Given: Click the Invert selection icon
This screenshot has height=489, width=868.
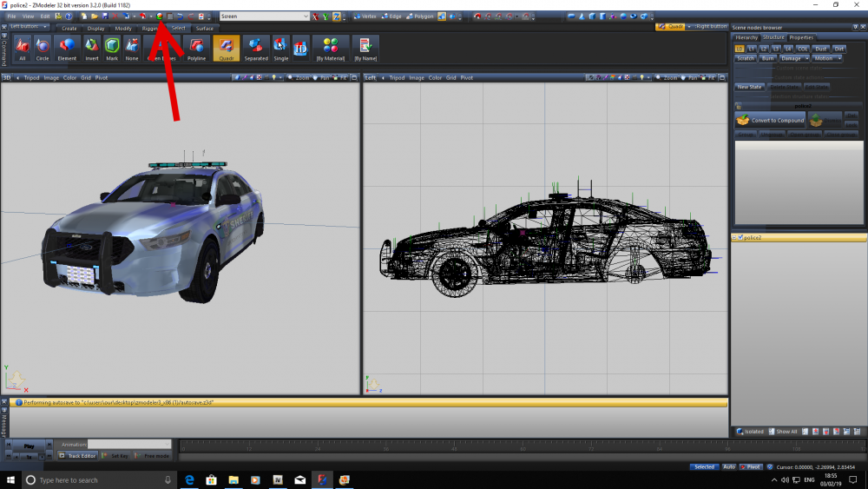Looking at the screenshot, I should [91, 49].
